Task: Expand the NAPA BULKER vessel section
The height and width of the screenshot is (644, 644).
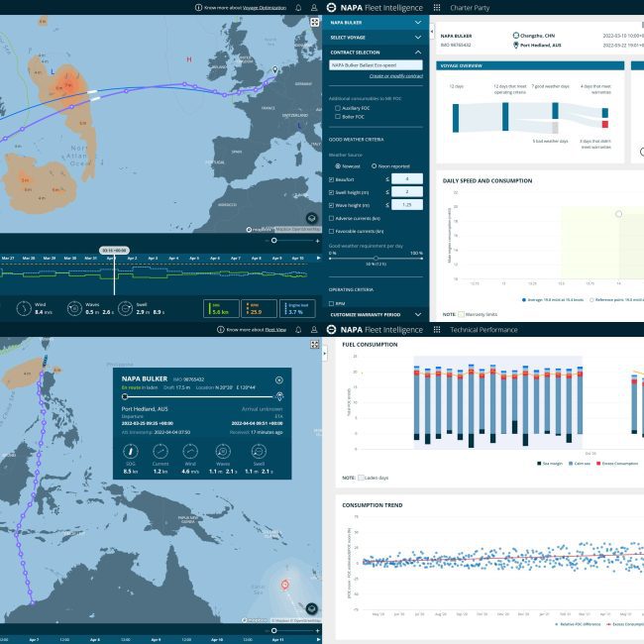Action: click(376, 22)
